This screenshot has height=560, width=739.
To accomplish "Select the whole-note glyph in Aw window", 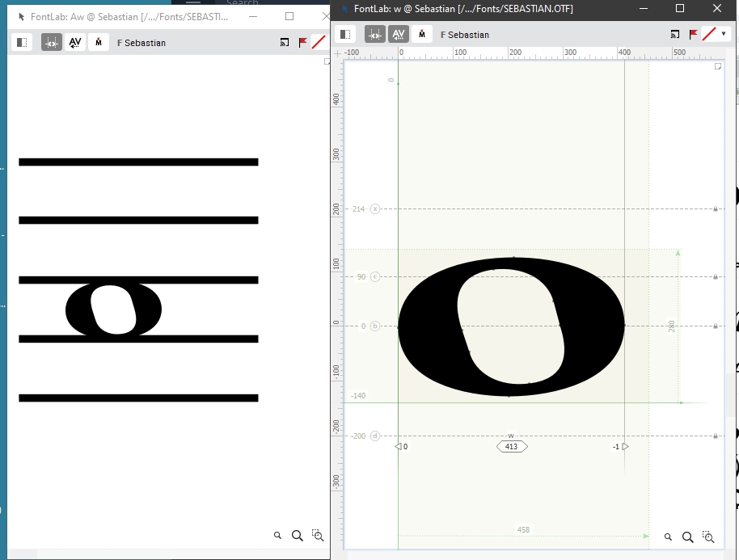I will (x=113, y=309).
